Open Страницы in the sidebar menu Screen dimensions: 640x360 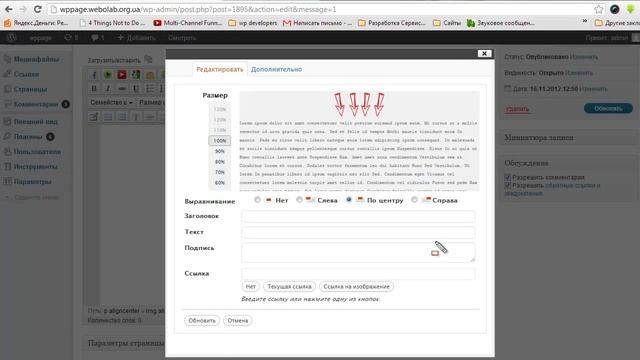(x=30, y=89)
